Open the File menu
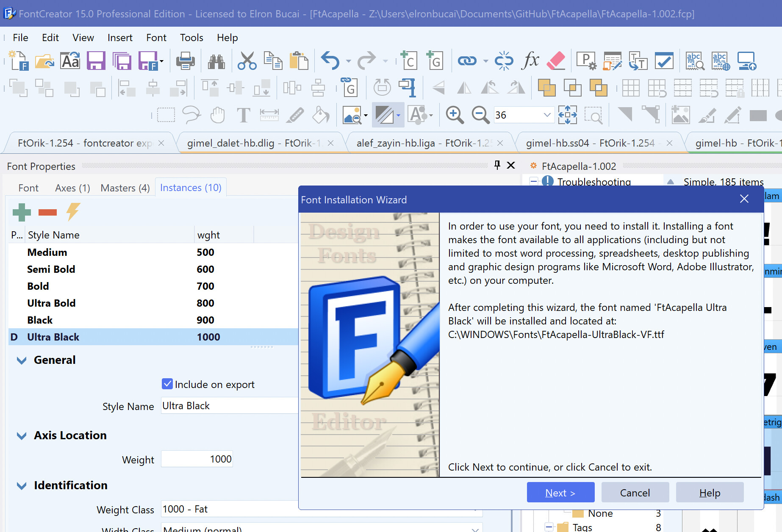Screen dimensions: 782x532 tap(20, 38)
